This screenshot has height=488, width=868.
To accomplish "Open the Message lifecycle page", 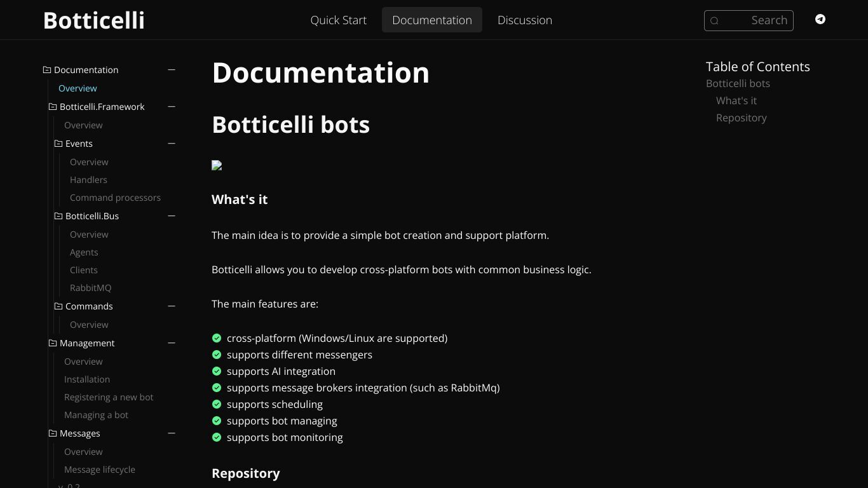I will pyautogui.click(x=100, y=470).
